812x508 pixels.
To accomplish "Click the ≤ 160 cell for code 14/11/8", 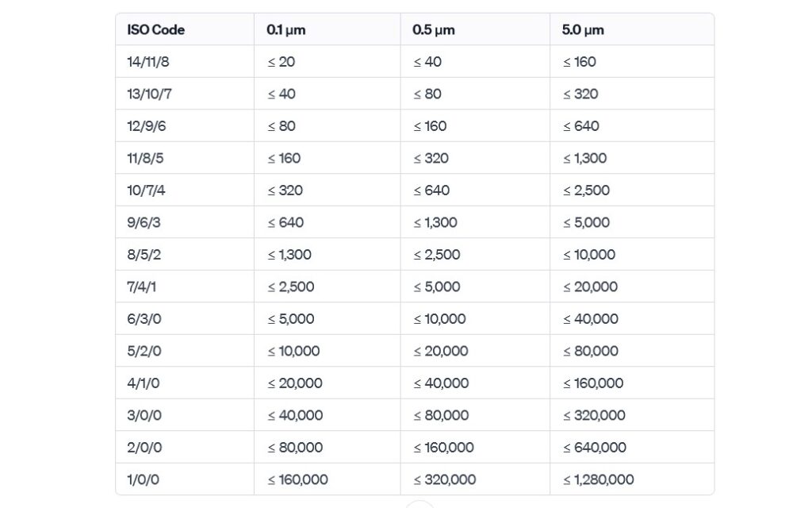I will pos(580,61).
